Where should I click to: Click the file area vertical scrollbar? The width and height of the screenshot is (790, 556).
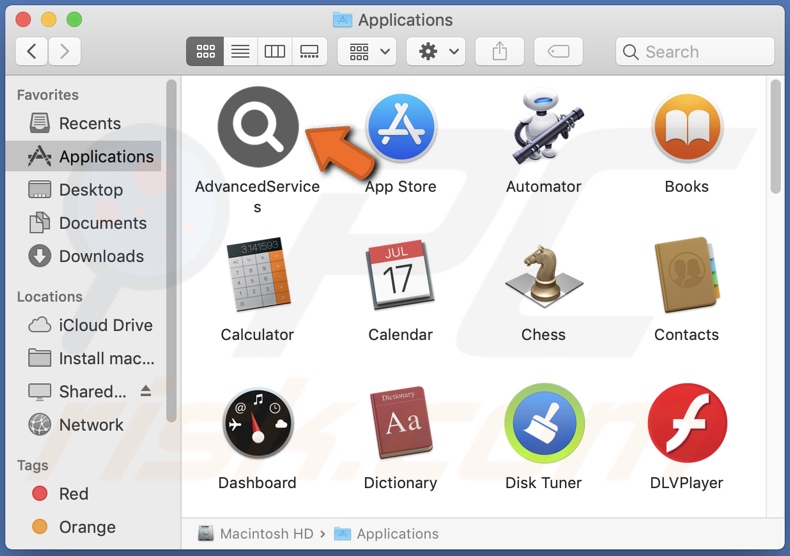coord(776,136)
